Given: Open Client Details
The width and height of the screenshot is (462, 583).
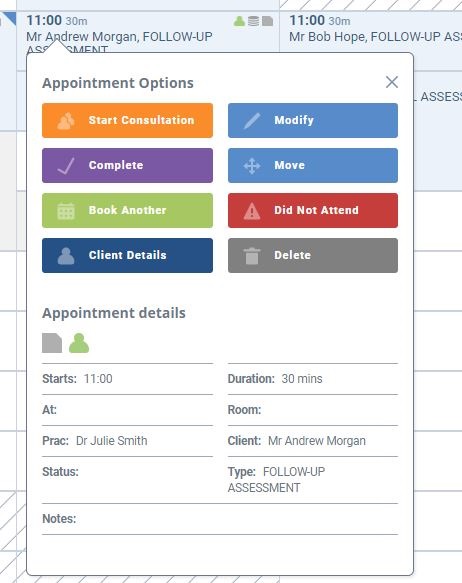Looking at the screenshot, I should 127,255.
